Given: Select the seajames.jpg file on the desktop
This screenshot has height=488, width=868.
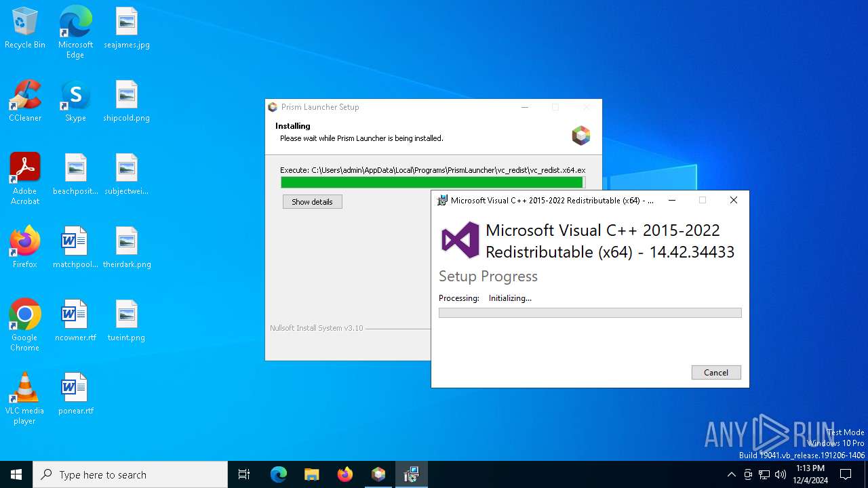Looking at the screenshot, I should tap(127, 28).
